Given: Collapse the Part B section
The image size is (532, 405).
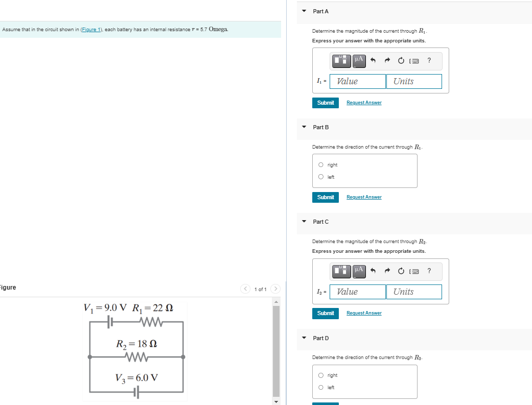Looking at the screenshot, I should click(x=304, y=127).
